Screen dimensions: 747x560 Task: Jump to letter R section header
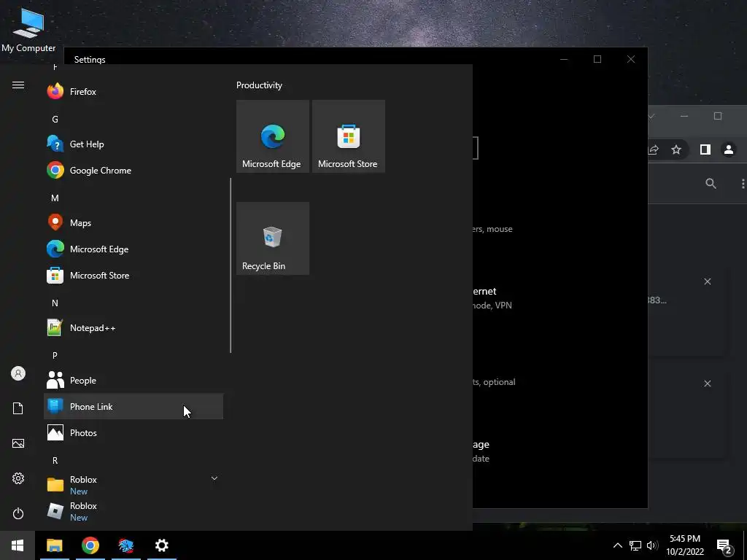55,461
